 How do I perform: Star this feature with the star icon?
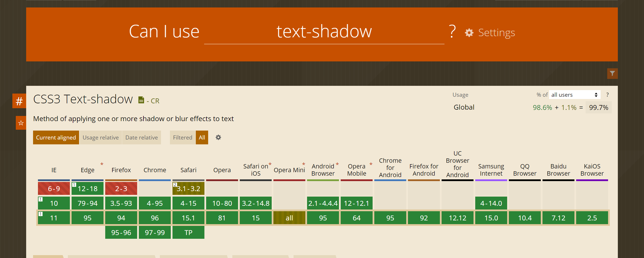coord(21,123)
